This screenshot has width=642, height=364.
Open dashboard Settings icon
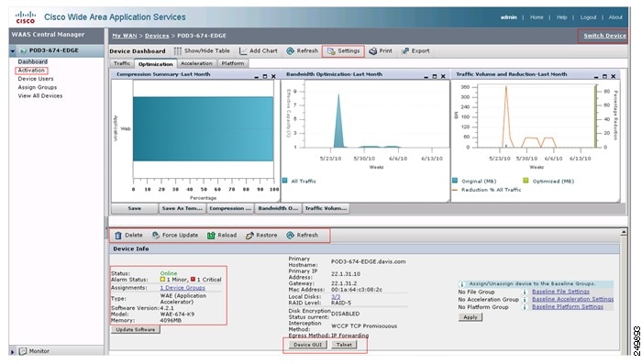(331, 51)
